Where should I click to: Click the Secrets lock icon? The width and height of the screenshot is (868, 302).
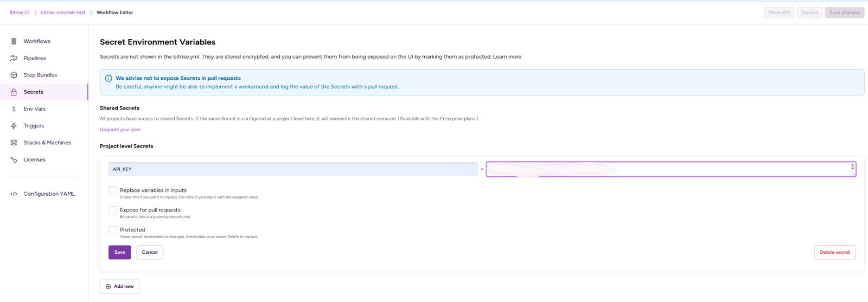coord(14,92)
